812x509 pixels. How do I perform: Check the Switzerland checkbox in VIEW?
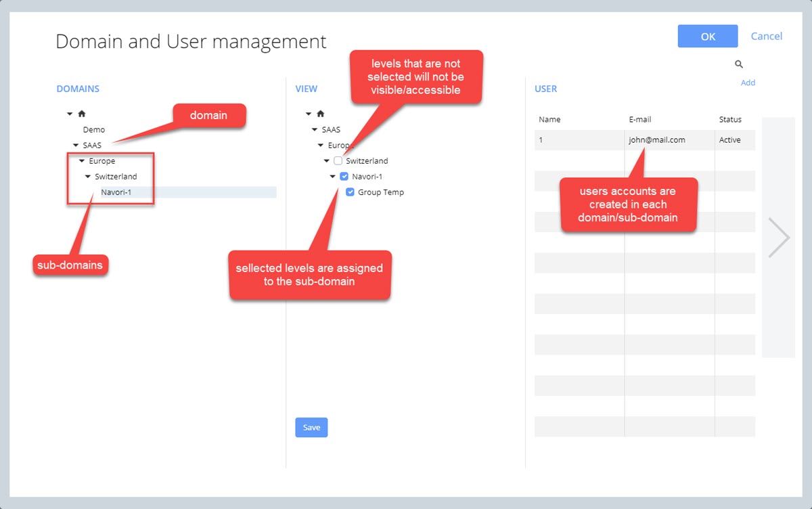click(x=338, y=161)
